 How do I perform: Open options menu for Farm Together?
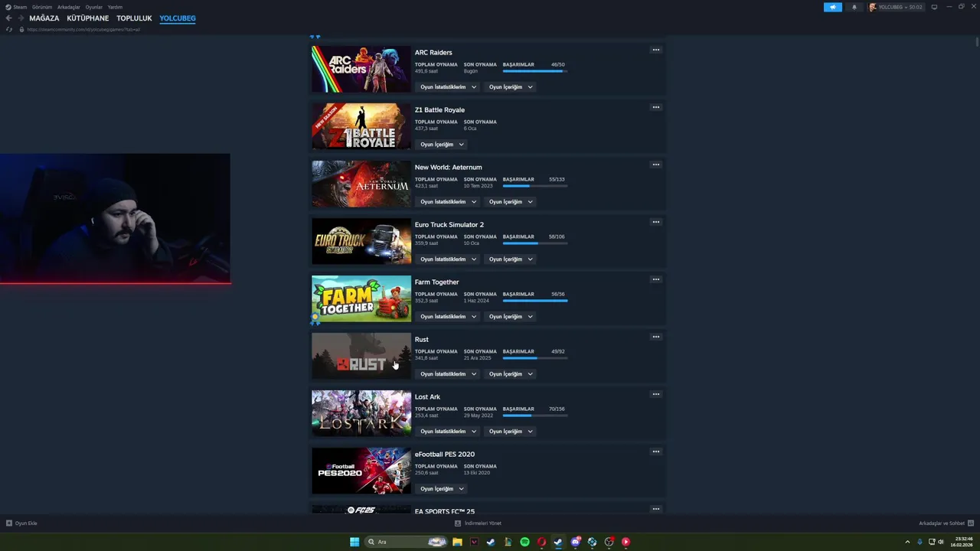(655, 279)
